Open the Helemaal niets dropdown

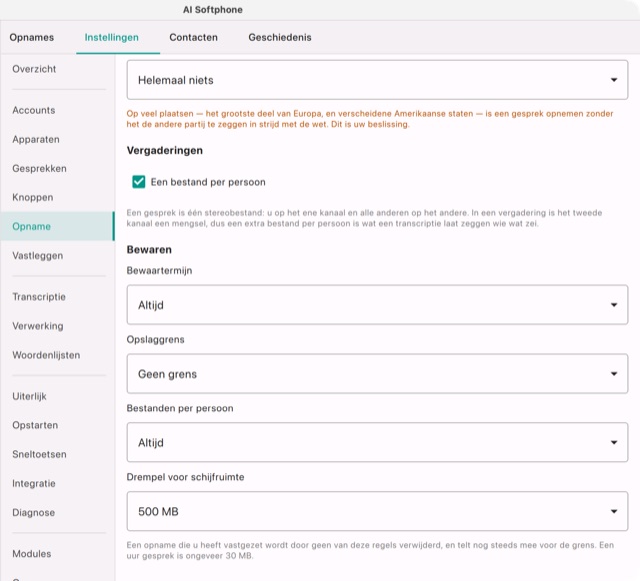(377, 80)
